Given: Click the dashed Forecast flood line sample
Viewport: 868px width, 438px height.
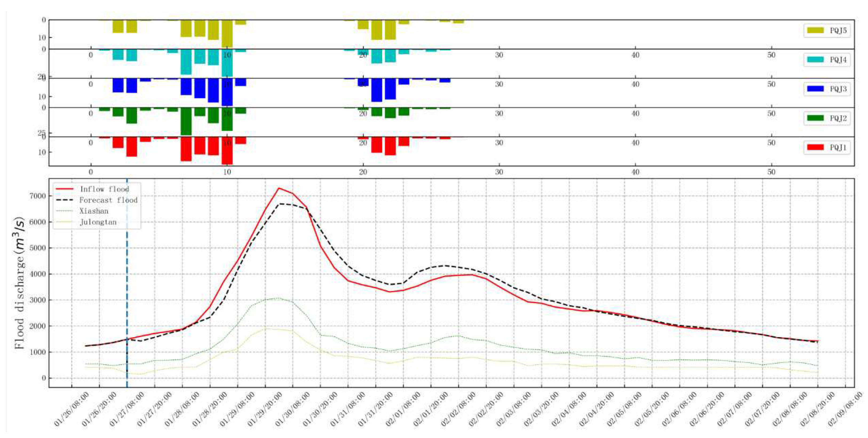Looking at the screenshot, I should coord(64,200).
